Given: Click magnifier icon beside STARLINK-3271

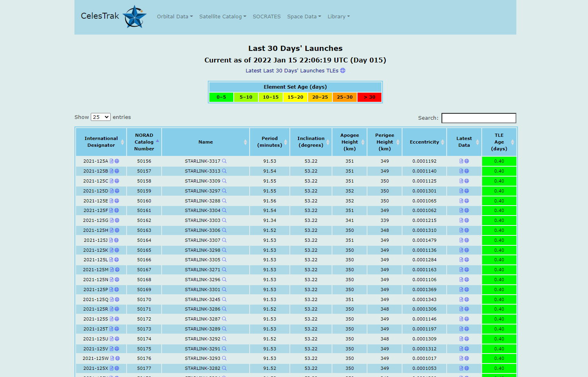Looking at the screenshot, I should point(224,270).
